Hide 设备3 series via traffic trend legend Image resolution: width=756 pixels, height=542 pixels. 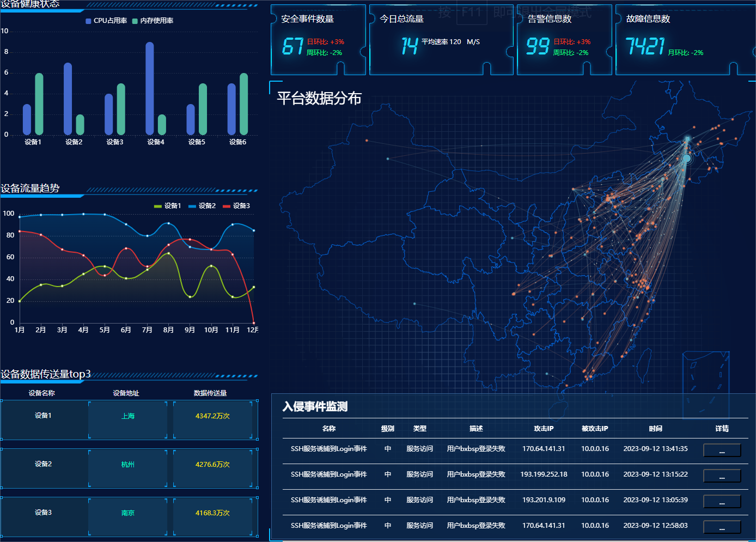pyautogui.click(x=236, y=206)
